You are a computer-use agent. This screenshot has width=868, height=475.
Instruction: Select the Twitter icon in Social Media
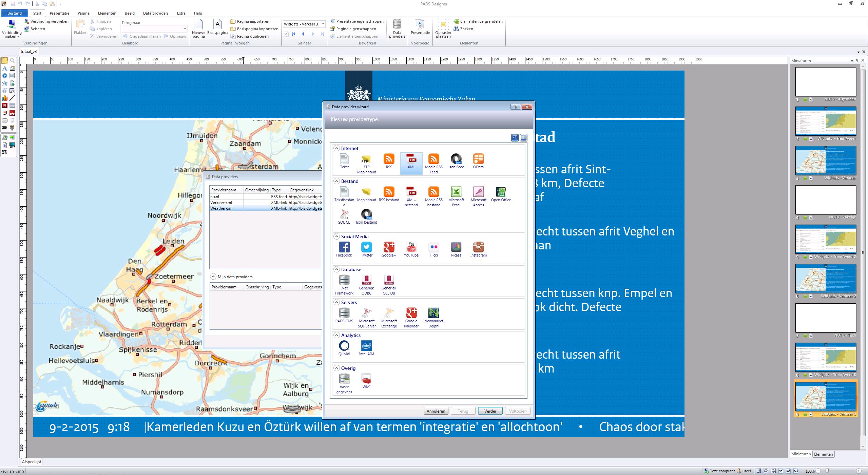[366, 247]
